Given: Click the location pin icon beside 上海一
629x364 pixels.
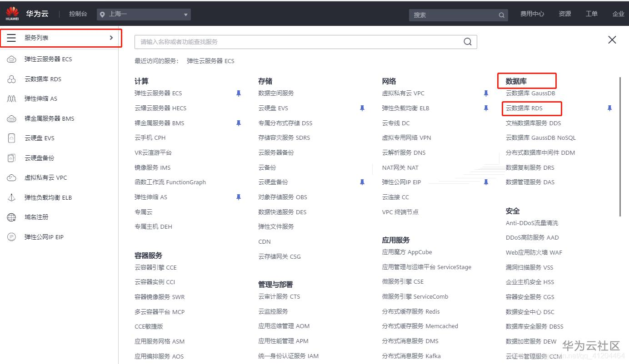Looking at the screenshot, I should point(102,15).
